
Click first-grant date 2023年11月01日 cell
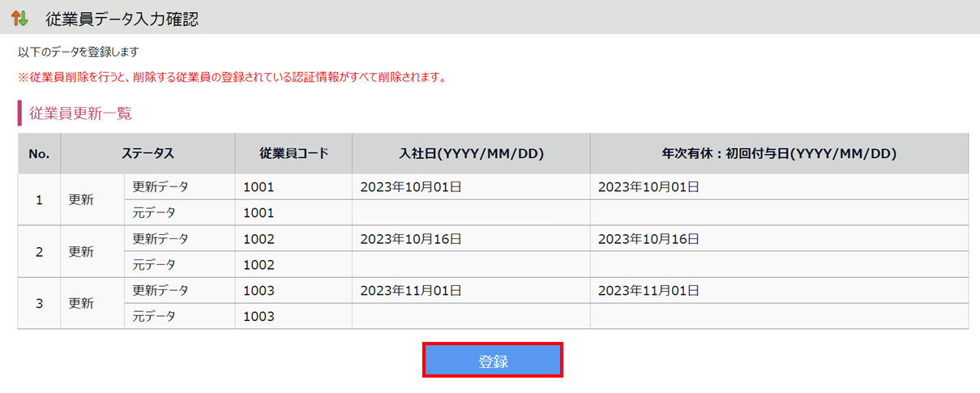pos(648,290)
